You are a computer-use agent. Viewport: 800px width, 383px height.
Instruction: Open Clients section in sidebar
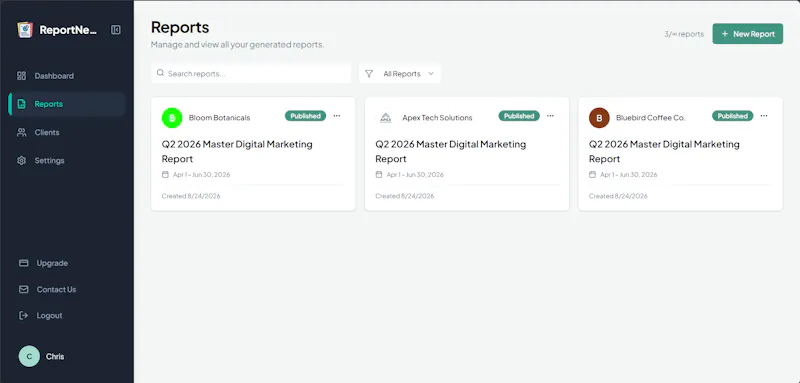(66, 132)
